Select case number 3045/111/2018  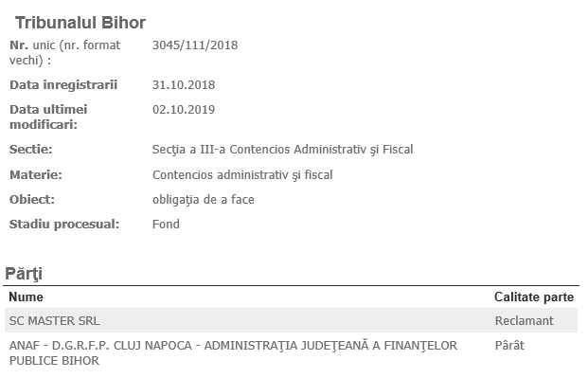(195, 45)
